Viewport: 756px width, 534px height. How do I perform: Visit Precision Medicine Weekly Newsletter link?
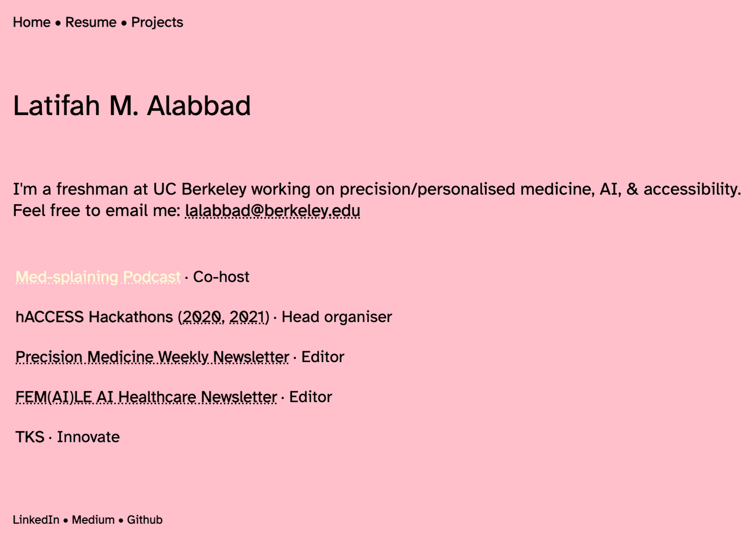(x=152, y=357)
